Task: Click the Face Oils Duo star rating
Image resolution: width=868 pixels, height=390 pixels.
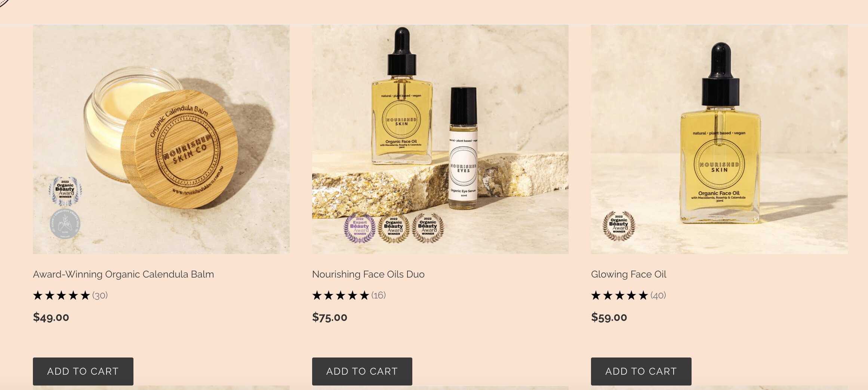Action: (341, 295)
